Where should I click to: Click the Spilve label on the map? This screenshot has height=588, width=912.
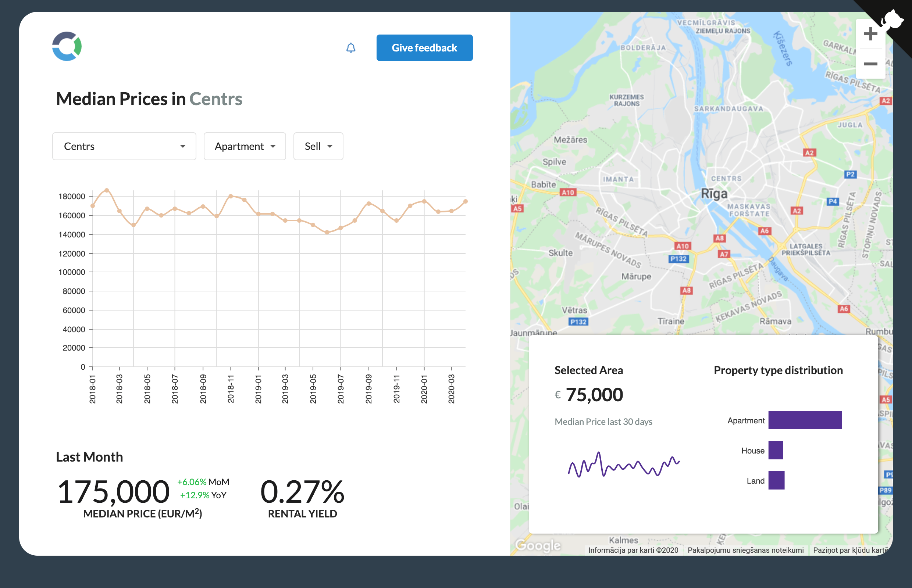555,162
